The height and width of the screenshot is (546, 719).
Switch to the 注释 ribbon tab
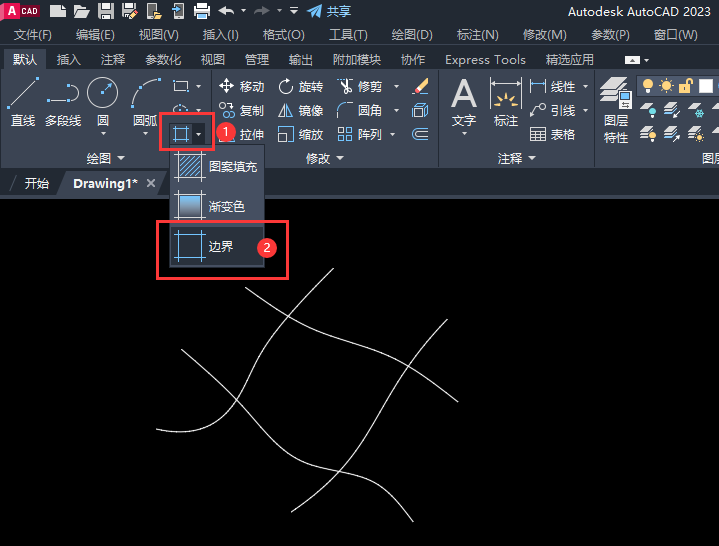pos(112,60)
